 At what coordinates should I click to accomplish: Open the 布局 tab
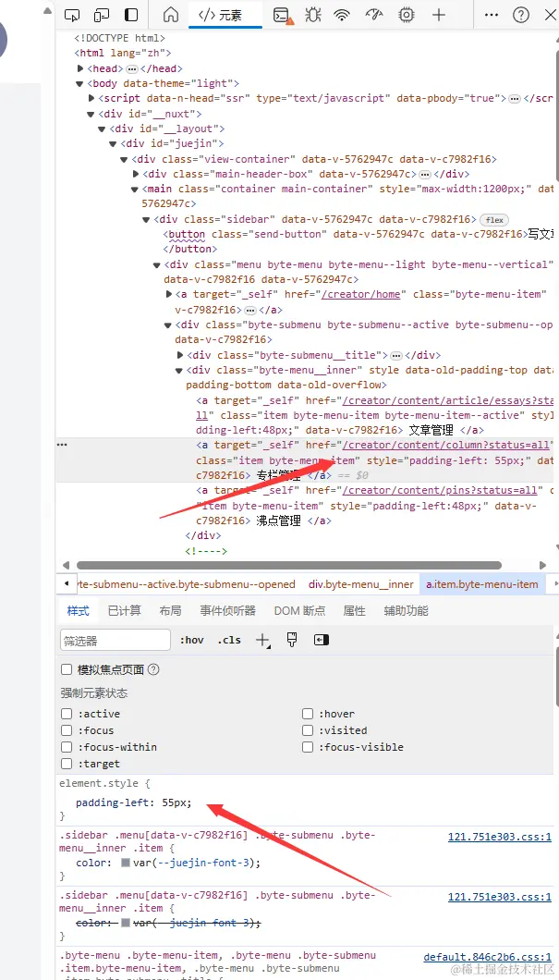171,611
